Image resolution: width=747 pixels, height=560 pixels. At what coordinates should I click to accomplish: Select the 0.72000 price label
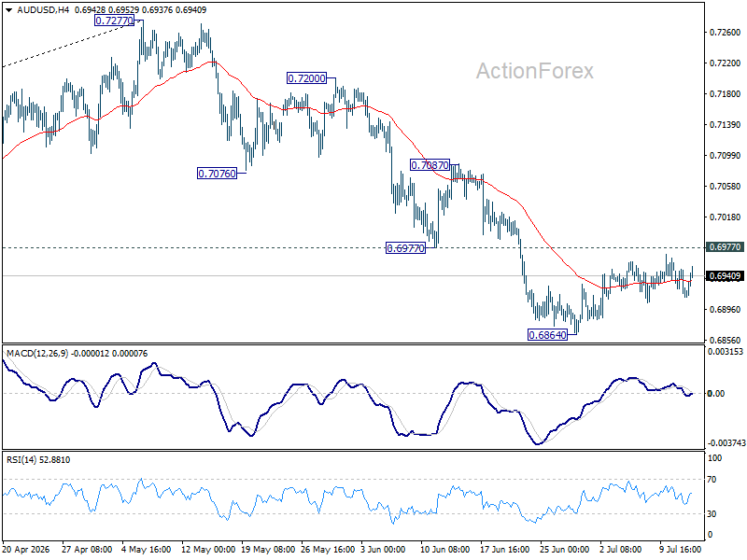pyautogui.click(x=307, y=78)
